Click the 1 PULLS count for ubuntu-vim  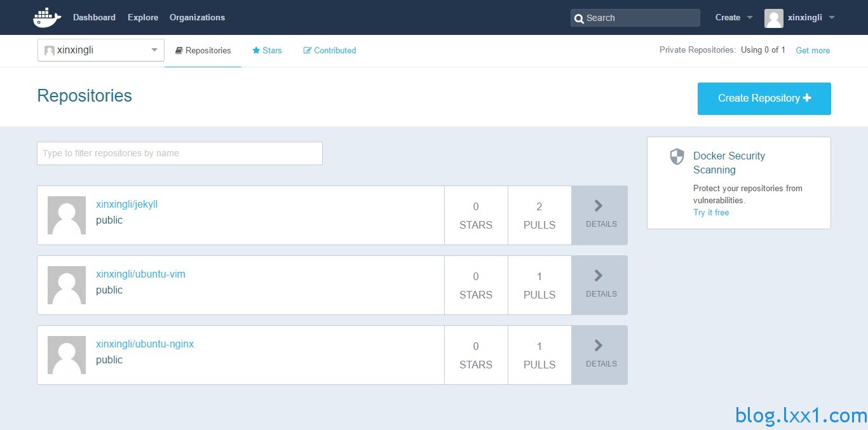click(539, 285)
